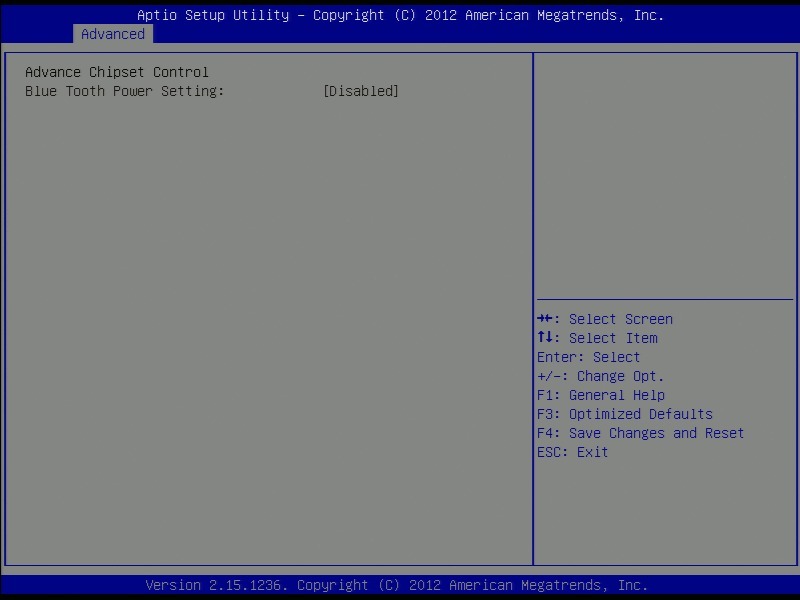
Task: Click the horizontal divider above the key legend
Action: coord(664,299)
